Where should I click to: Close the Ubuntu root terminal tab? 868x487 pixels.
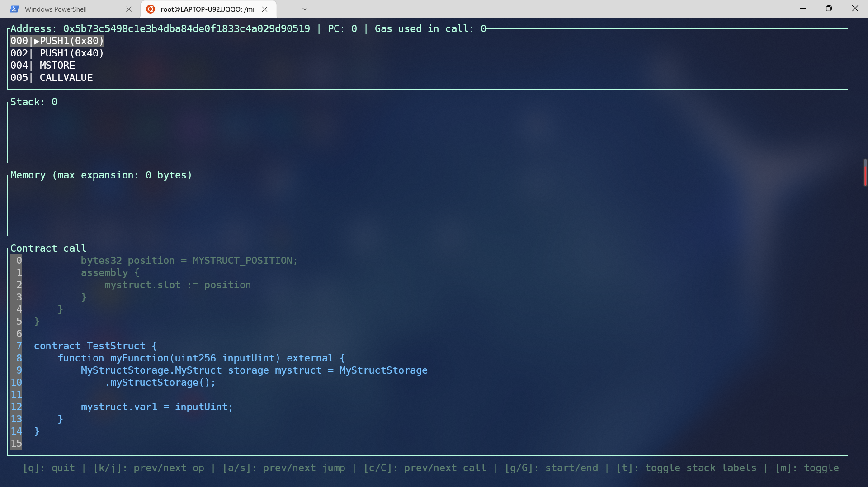coord(265,9)
